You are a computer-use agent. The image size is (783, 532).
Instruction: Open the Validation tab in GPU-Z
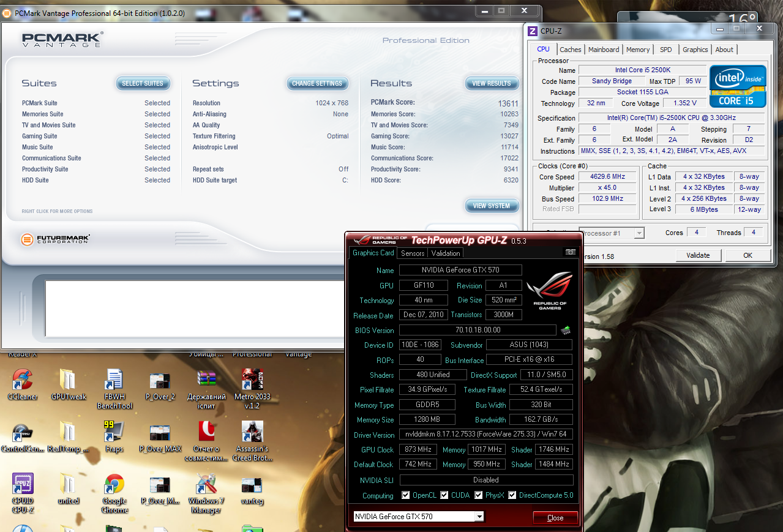tap(446, 253)
